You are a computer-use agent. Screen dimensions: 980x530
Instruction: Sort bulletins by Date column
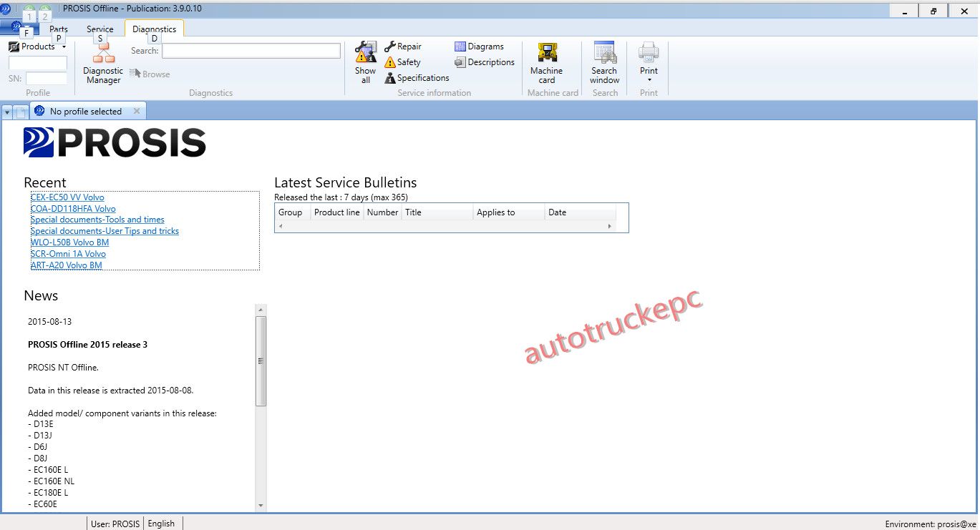click(x=581, y=212)
